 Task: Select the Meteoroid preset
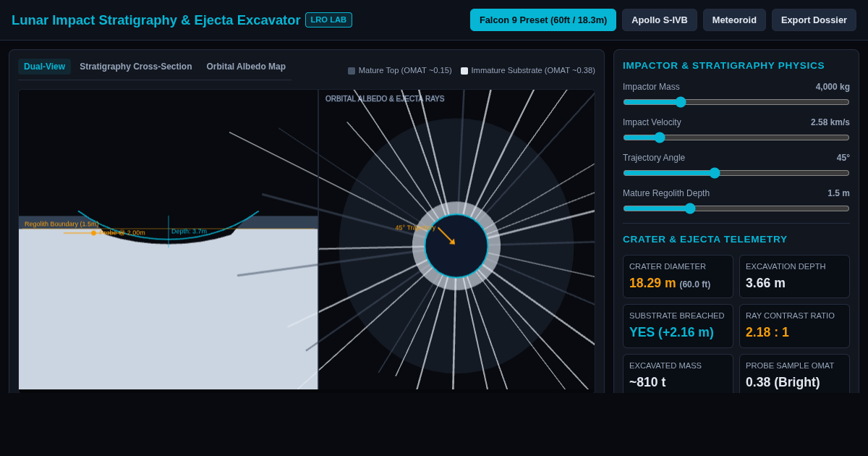coord(734,20)
